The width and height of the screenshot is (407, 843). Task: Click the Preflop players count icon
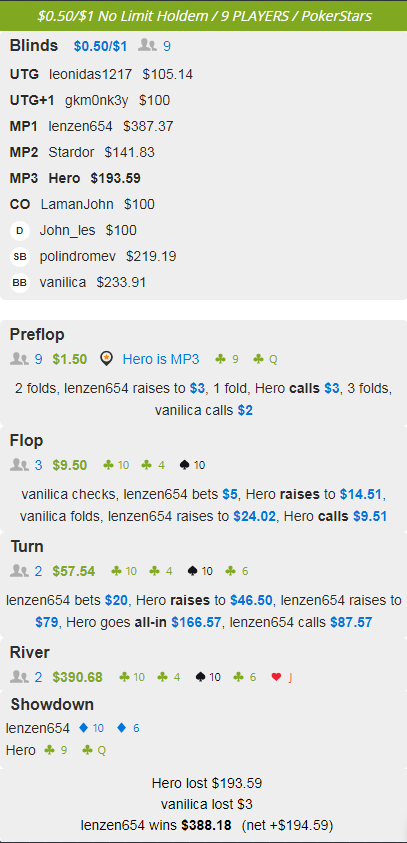pos(19,359)
